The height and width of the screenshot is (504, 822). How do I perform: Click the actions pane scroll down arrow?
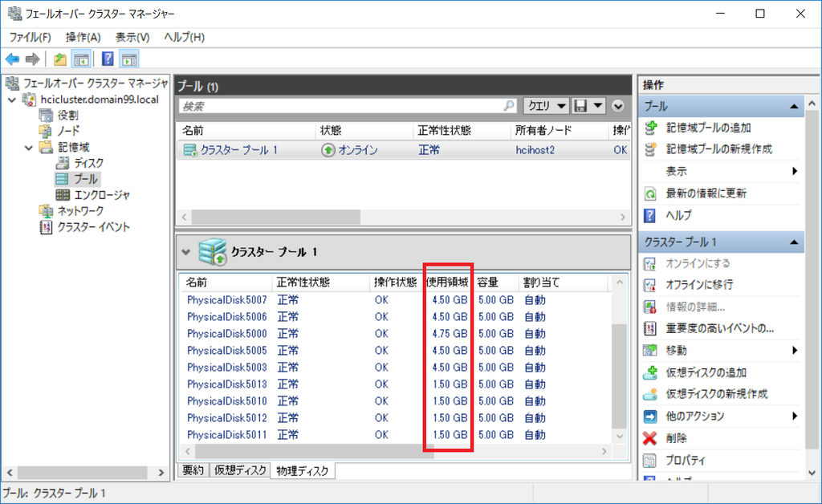click(812, 473)
